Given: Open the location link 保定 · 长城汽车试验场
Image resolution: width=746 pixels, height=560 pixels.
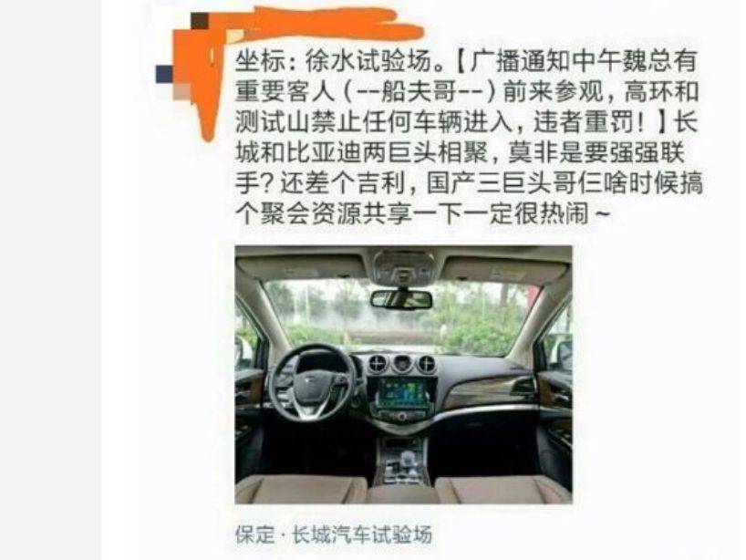Looking at the screenshot, I should [334, 534].
